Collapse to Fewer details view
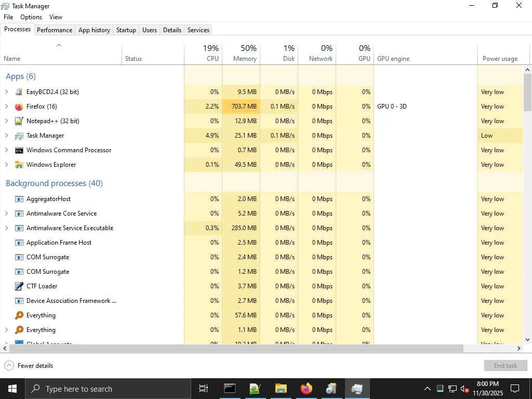532x399 pixels. [x=29, y=366]
